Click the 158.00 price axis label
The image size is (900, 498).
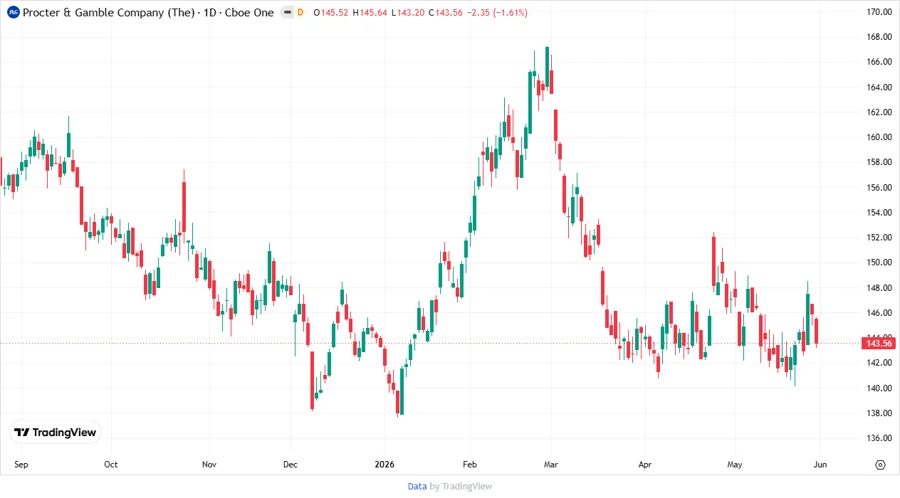879,162
